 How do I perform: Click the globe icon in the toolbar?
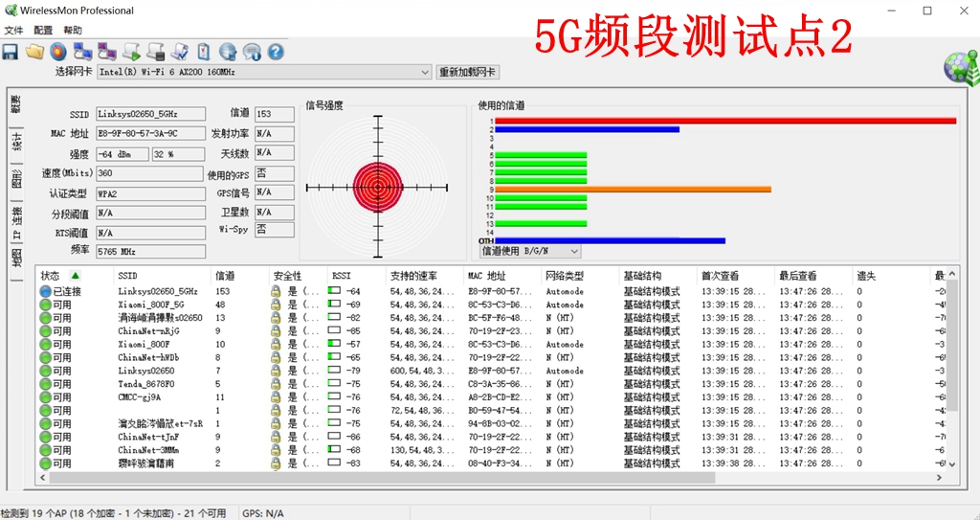(228, 51)
